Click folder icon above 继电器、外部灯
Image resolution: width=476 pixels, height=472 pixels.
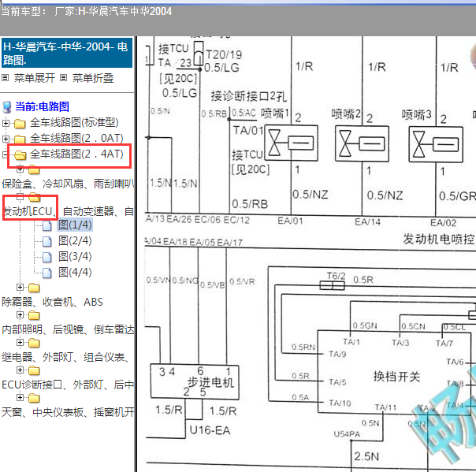34,343
